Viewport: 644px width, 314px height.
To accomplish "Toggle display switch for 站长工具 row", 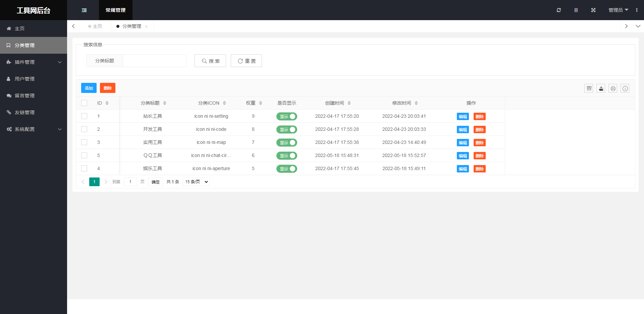I will [x=287, y=116].
